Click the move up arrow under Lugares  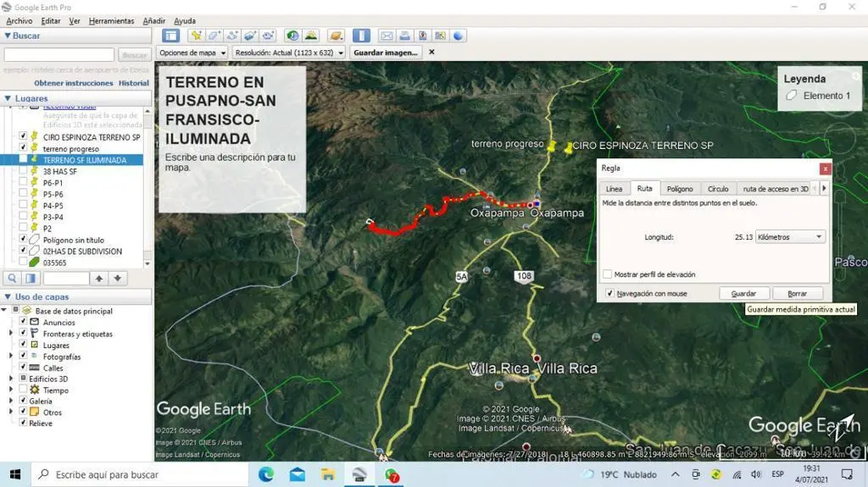99,279
